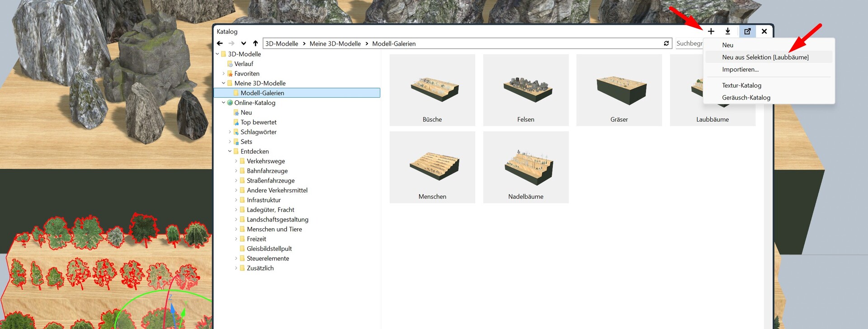This screenshot has height=329, width=868.
Task: Click the download arrow icon in catalog header
Action: (727, 31)
